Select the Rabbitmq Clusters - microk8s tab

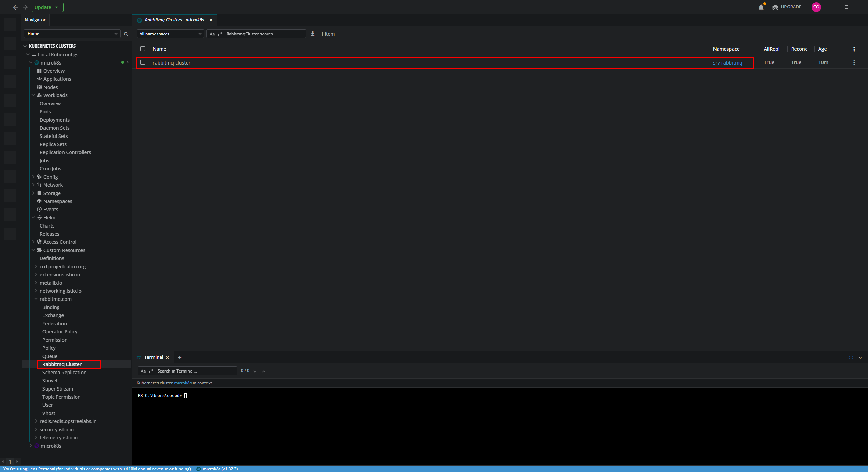pos(174,20)
